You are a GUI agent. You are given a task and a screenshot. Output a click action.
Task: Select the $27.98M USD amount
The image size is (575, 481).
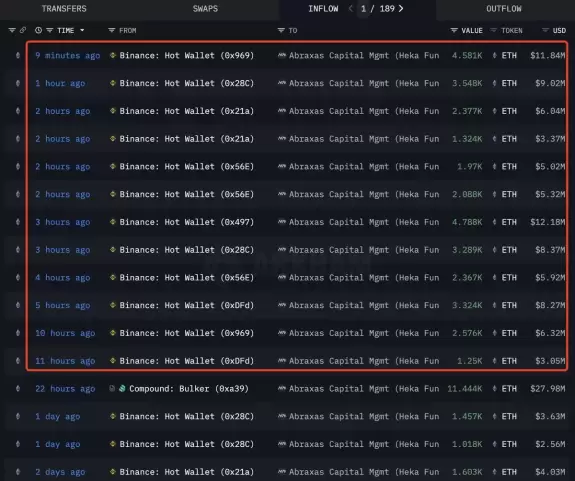[547, 389]
